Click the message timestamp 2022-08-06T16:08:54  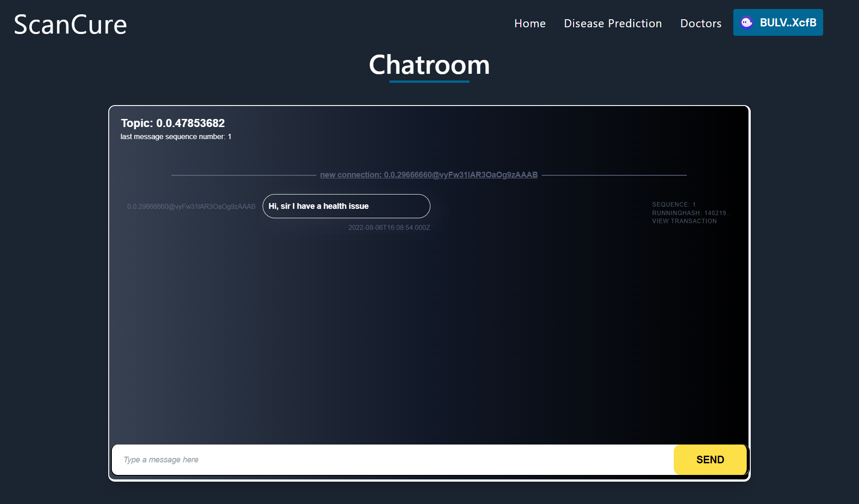[389, 228]
